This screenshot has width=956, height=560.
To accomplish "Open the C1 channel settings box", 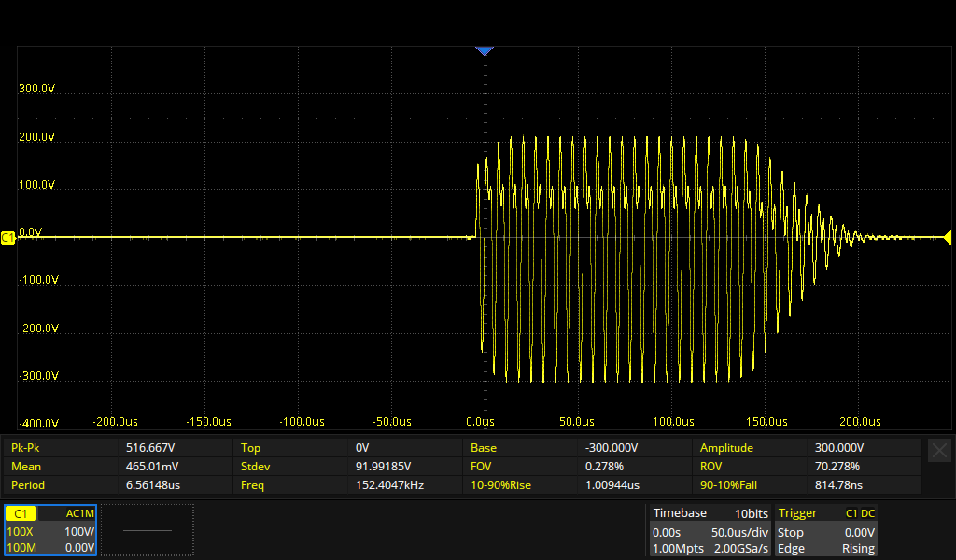I will pos(50,530).
